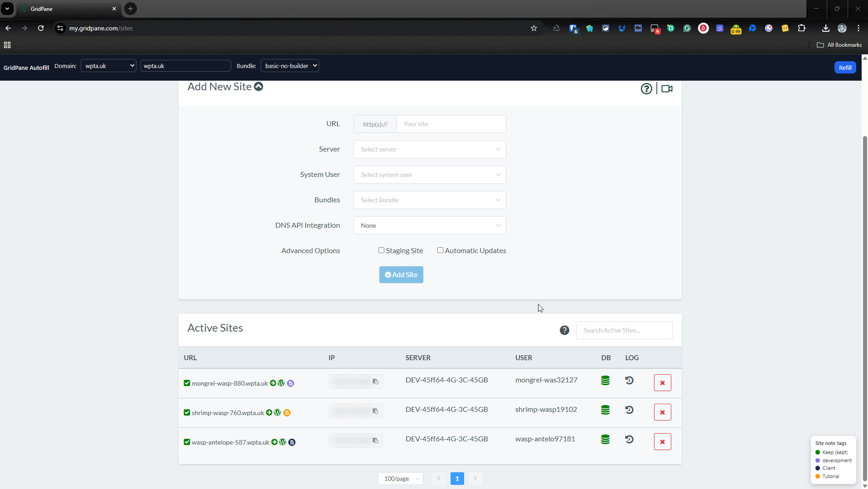The width and height of the screenshot is (868, 489).
Task: Expand the Select Bundle dropdown
Action: coord(429,200)
